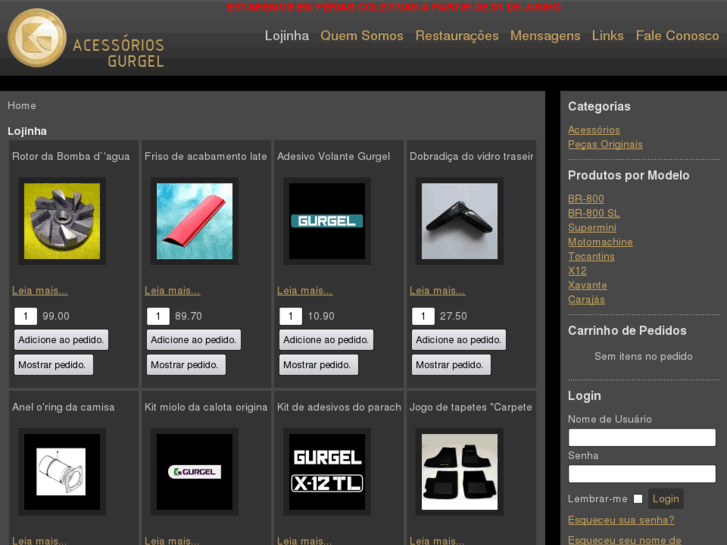Click the Senha password field

[x=642, y=474]
